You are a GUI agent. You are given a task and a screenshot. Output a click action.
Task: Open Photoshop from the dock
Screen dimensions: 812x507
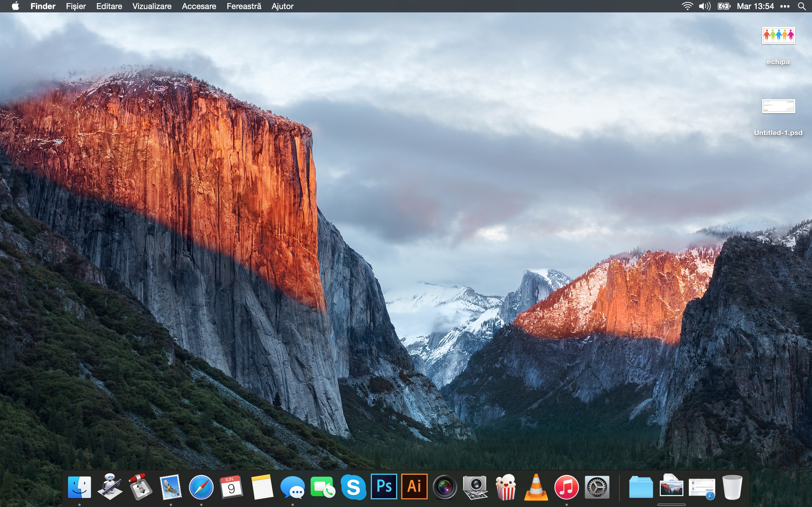(x=384, y=486)
